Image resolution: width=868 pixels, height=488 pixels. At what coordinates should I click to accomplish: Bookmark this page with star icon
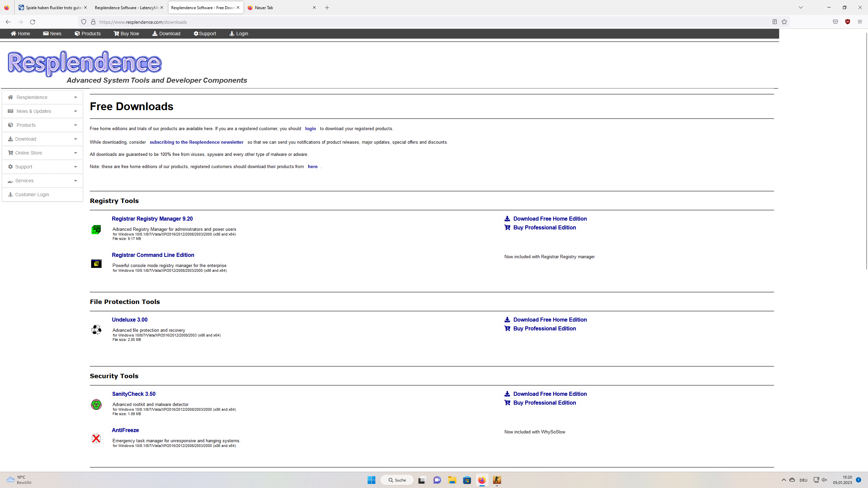pos(784,22)
